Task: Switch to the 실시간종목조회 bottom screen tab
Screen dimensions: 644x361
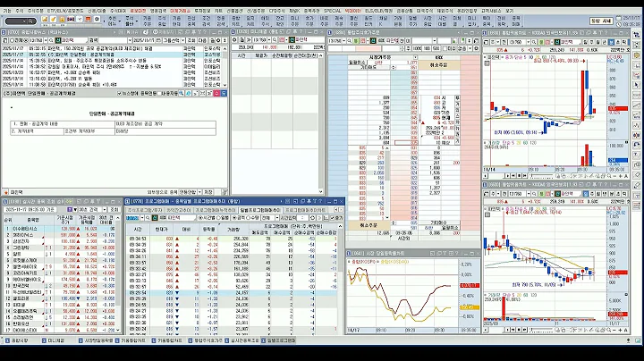Action: (x=242, y=340)
